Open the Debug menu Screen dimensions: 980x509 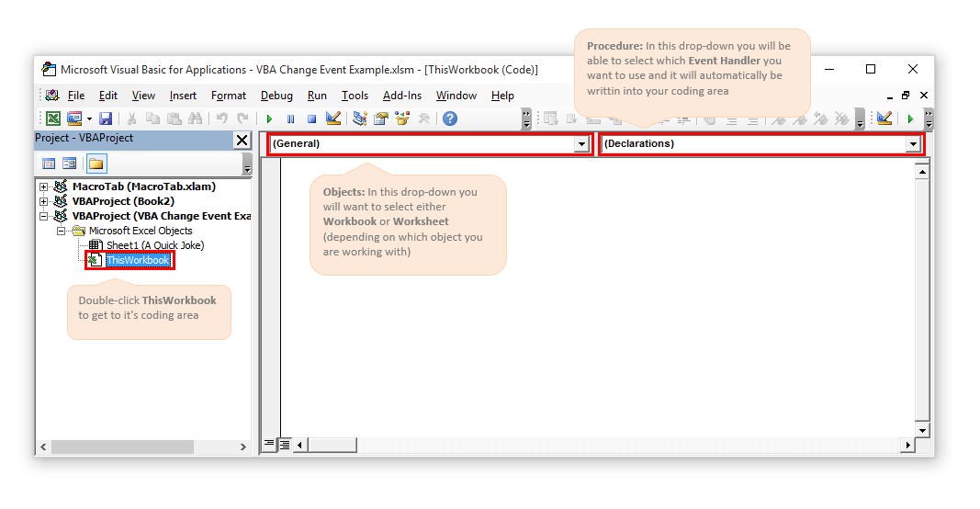point(276,96)
